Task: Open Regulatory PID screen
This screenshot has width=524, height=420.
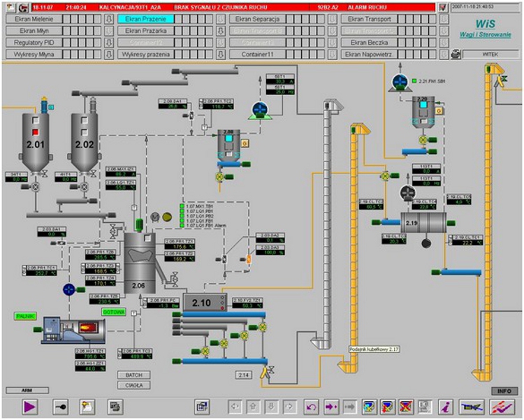Action: (x=34, y=43)
